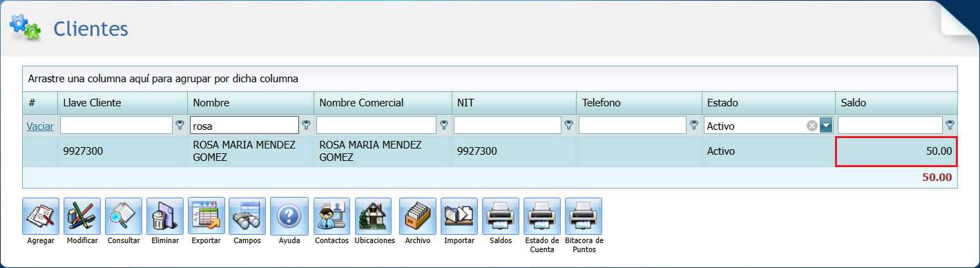
Task: Select Nombre Comercial cell ROSA MARIA MENDEZ GOMEZ
Action: (x=383, y=151)
